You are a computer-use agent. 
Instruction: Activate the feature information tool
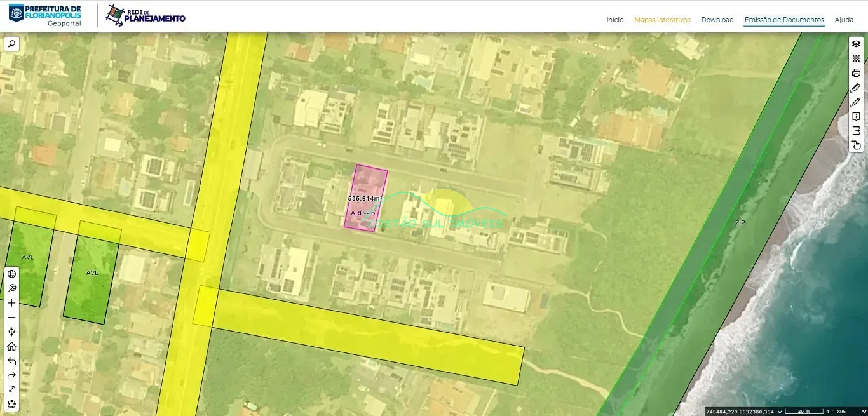click(856, 116)
